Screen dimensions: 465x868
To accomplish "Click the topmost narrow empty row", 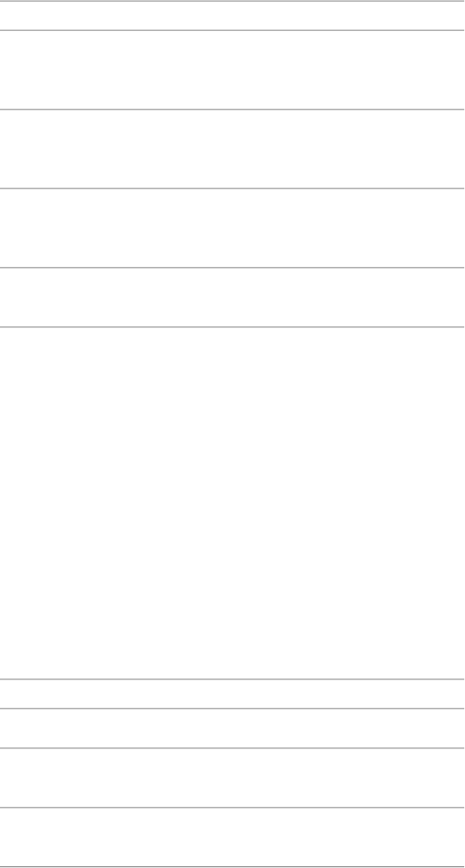I will click(232, 15).
